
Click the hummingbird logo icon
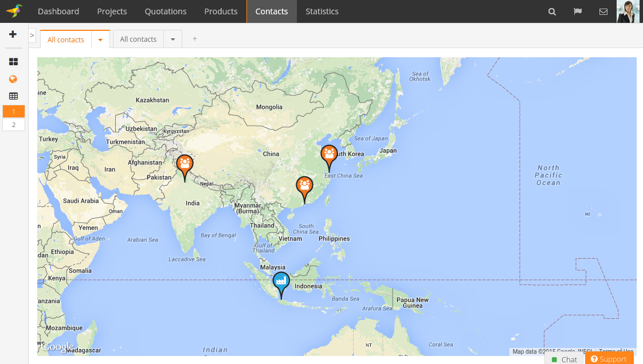14,11
